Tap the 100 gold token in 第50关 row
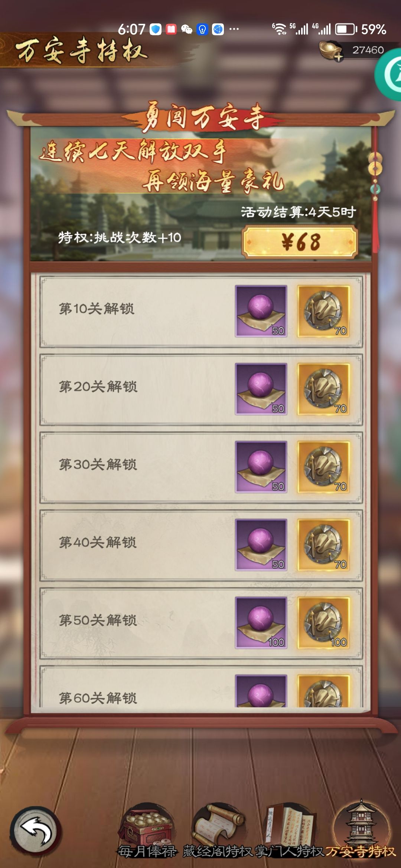 point(323,623)
